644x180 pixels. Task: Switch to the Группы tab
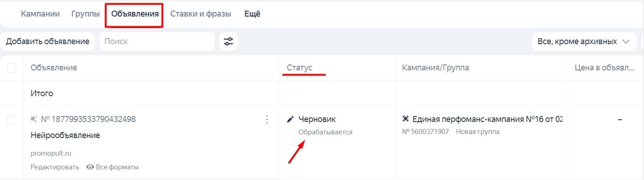click(x=86, y=14)
